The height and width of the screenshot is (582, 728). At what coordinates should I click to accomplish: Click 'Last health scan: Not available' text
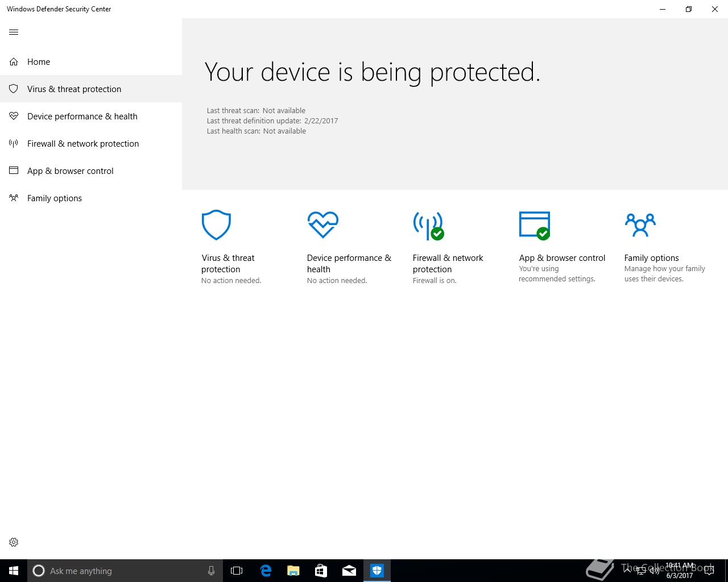(x=257, y=131)
